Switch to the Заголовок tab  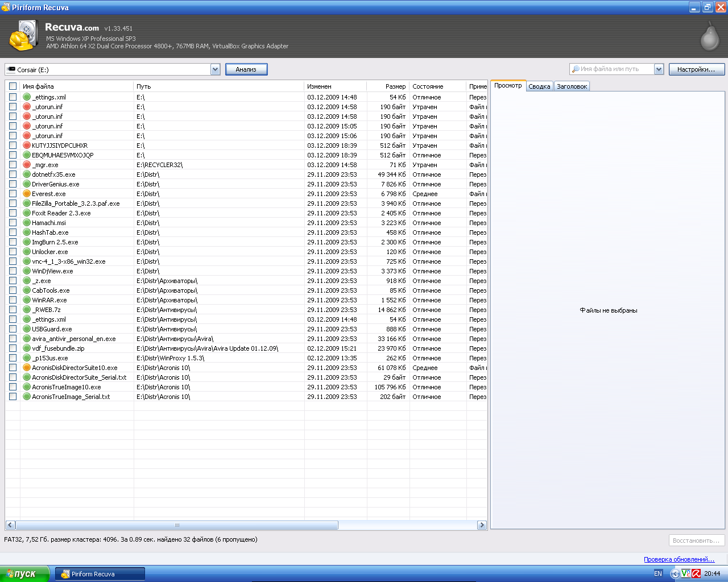[x=572, y=86]
